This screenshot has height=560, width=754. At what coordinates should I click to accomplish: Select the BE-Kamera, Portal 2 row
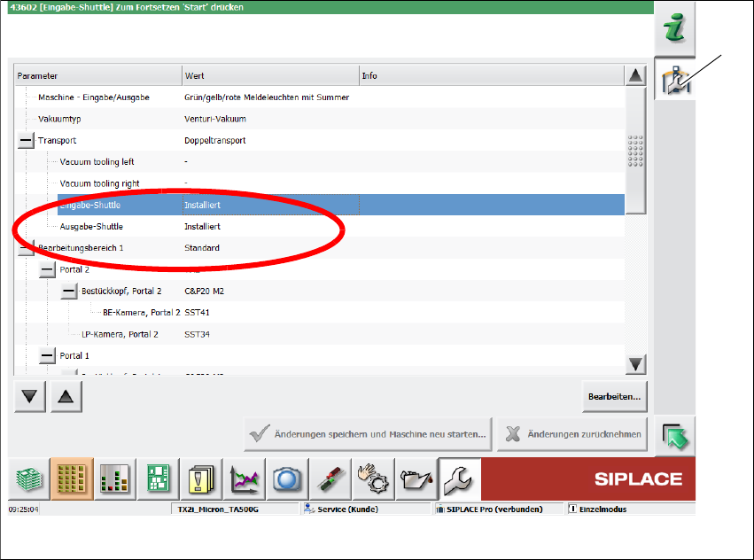point(319,313)
